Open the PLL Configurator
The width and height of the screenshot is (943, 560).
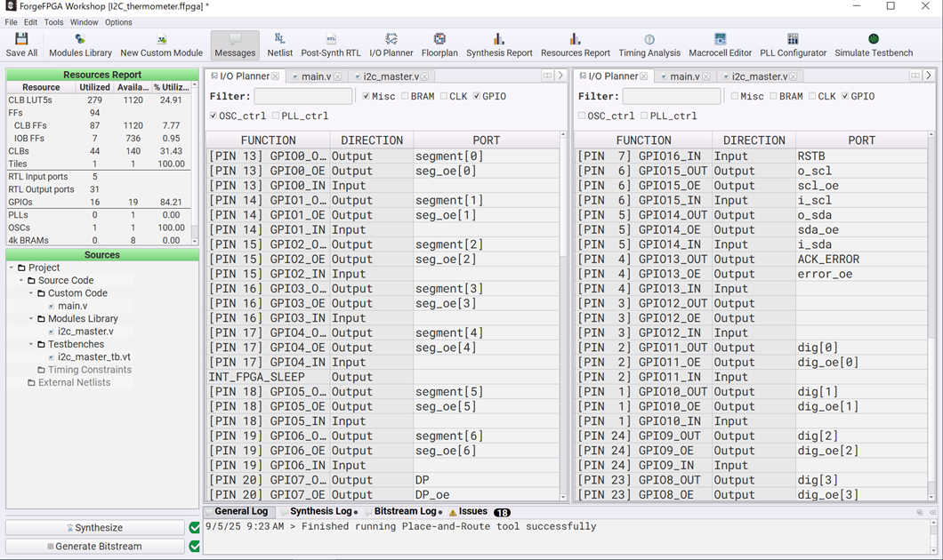[x=793, y=45]
